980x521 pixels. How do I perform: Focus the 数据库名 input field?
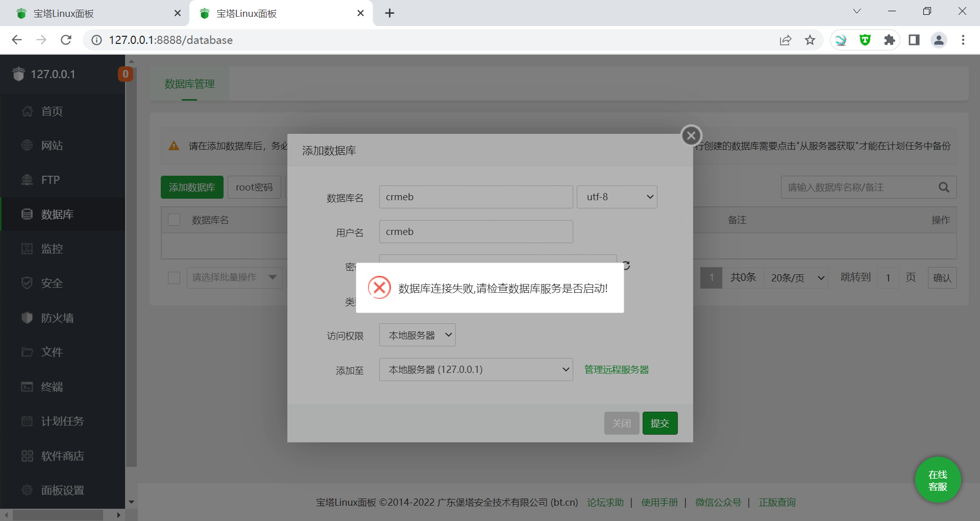point(476,197)
